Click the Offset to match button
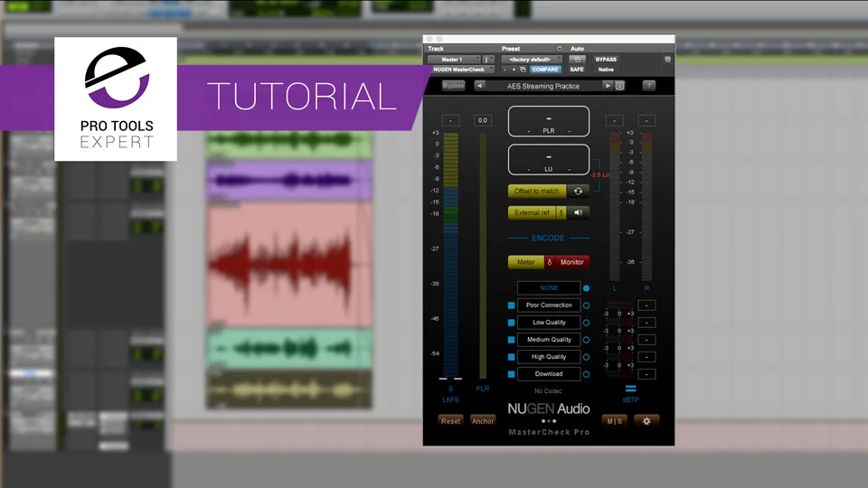The width and height of the screenshot is (868, 488). coord(537,191)
